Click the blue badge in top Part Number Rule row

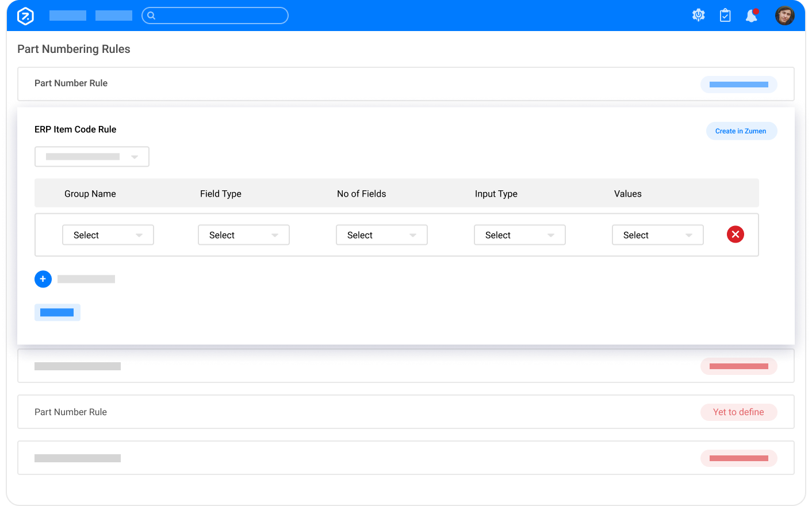coord(738,85)
